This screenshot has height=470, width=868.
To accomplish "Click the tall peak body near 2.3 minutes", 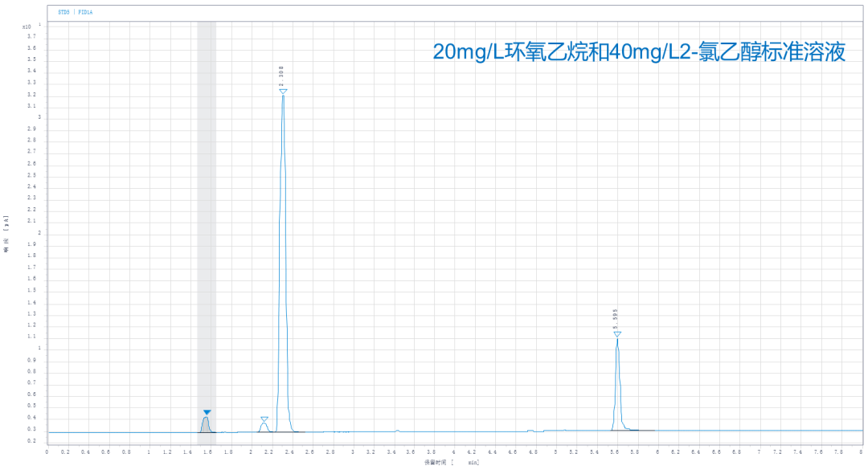I will (282, 241).
